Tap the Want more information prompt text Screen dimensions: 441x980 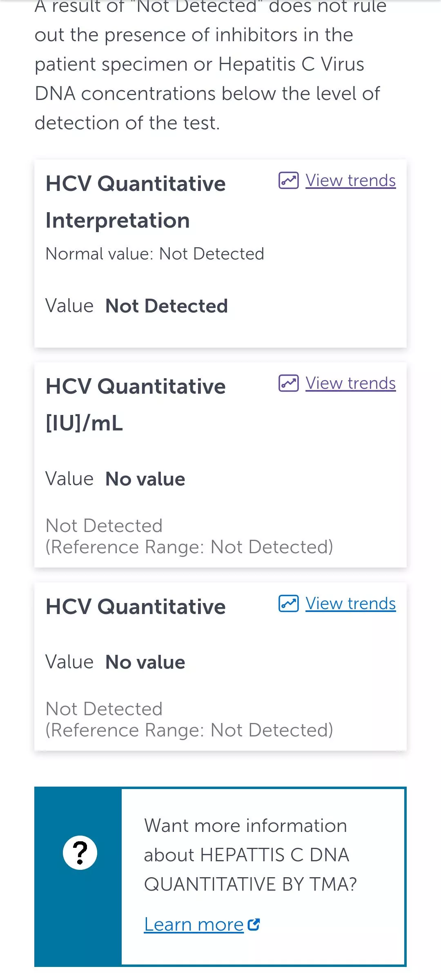(x=250, y=855)
